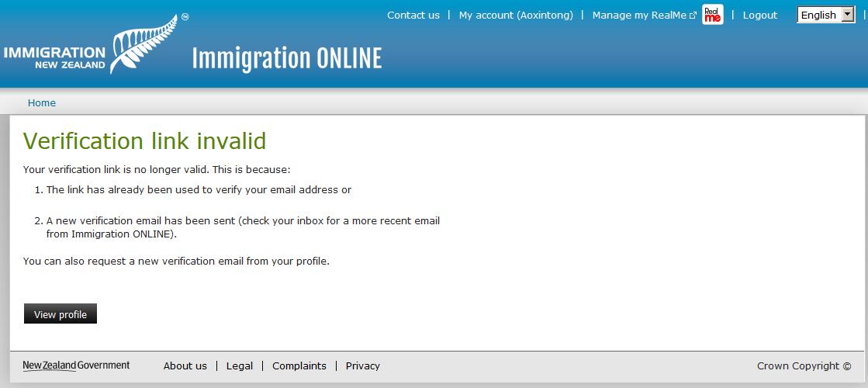The height and width of the screenshot is (388, 868).
Task: Visit the Complaints footer link
Action: pyautogui.click(x=299, y=365)
